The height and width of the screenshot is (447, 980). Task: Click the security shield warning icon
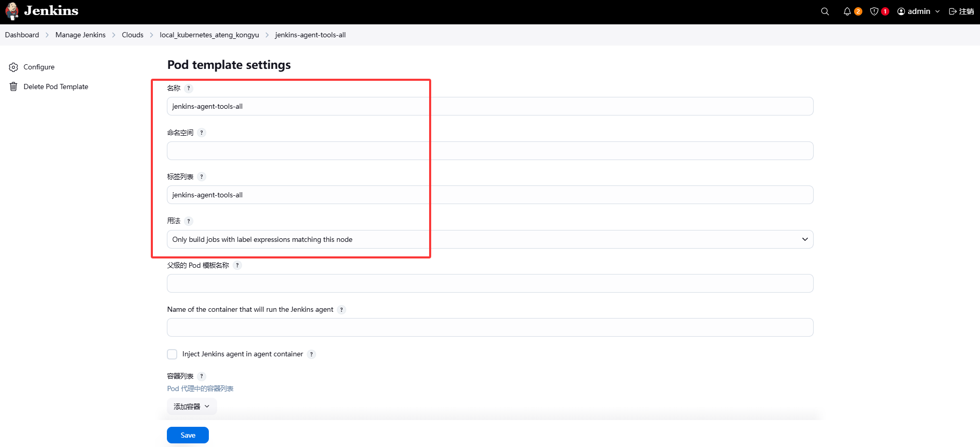874,11
